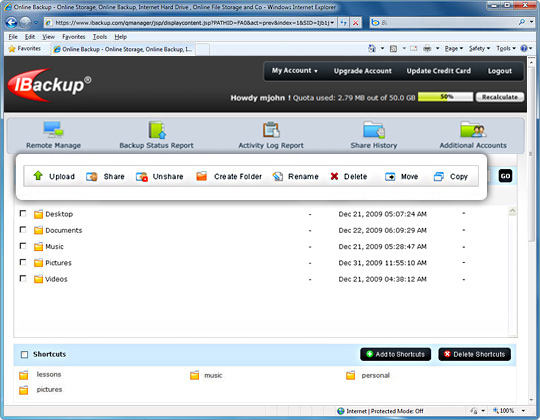This screenshot has width=540, height=420.
Task: Click the browser Stop X button
Action: click(x=355, y=23)
